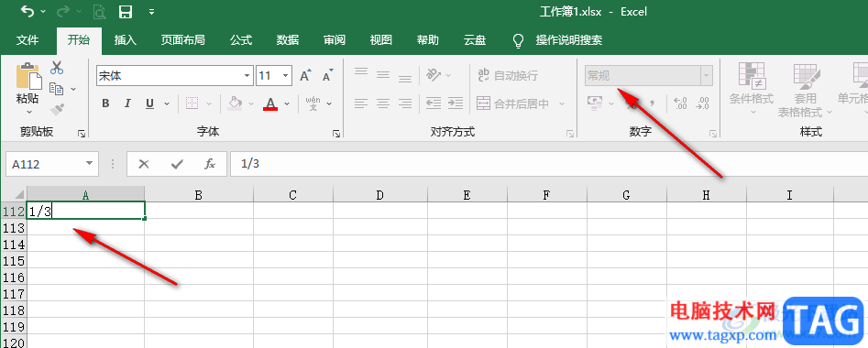Click the Decrease Indent icon
This screenshot has width=868, height=348.
pyautogui.click(x=434, y=103)
